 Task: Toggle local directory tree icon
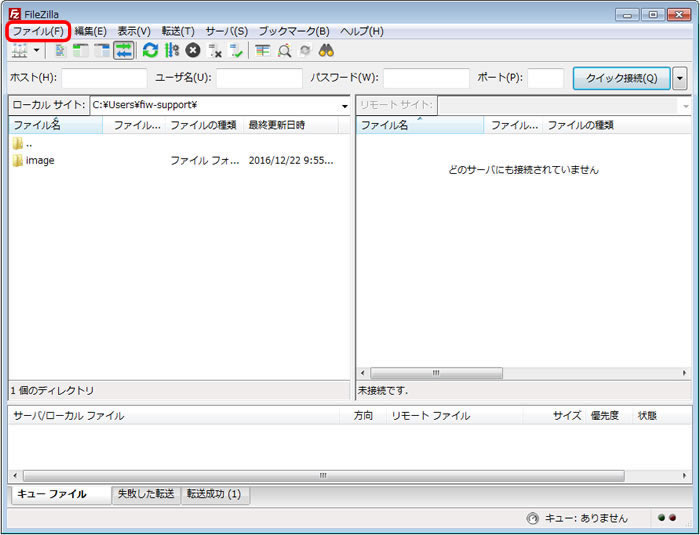[x=80, y=51]
